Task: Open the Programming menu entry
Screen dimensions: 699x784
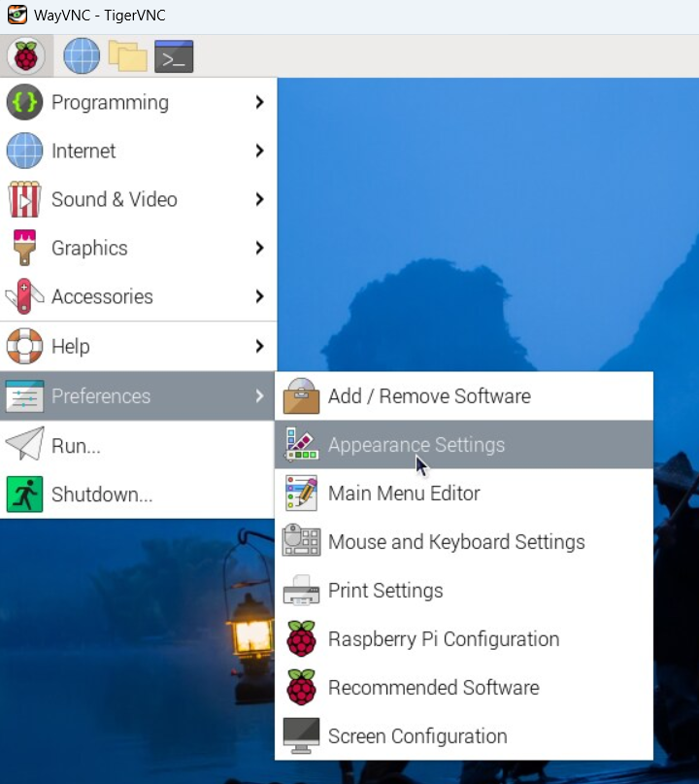Action: coord(139,102)
